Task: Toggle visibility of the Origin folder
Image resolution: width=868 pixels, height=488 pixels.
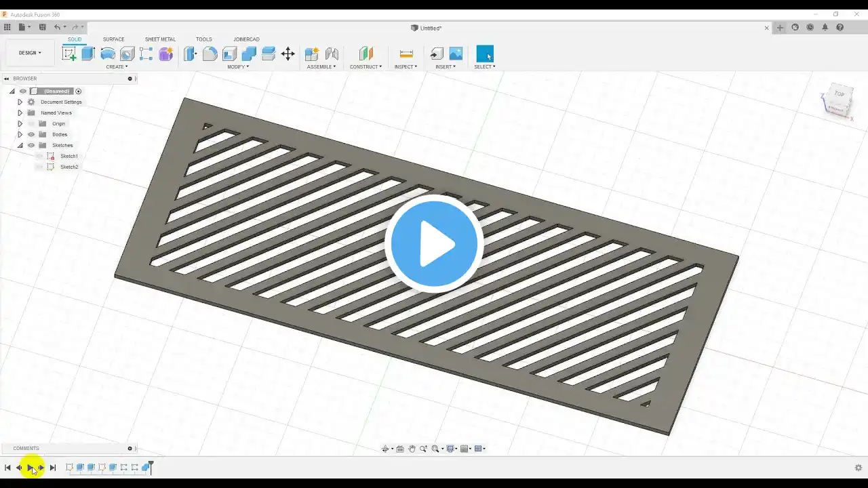Action: point(31,123)
